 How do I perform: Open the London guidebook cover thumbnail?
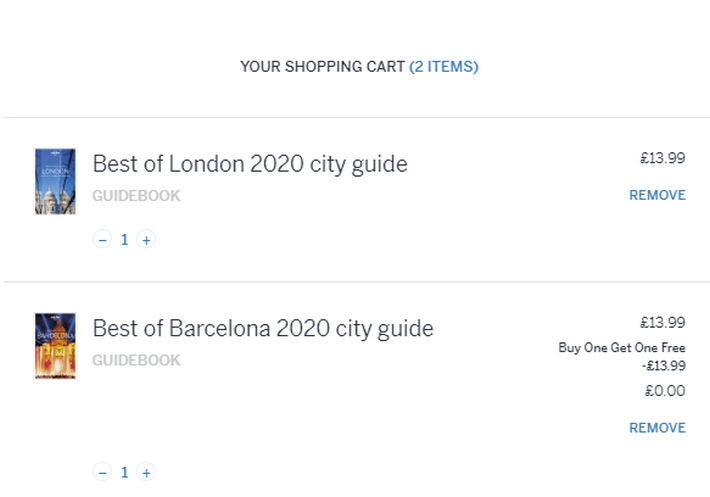coord(55,181)
